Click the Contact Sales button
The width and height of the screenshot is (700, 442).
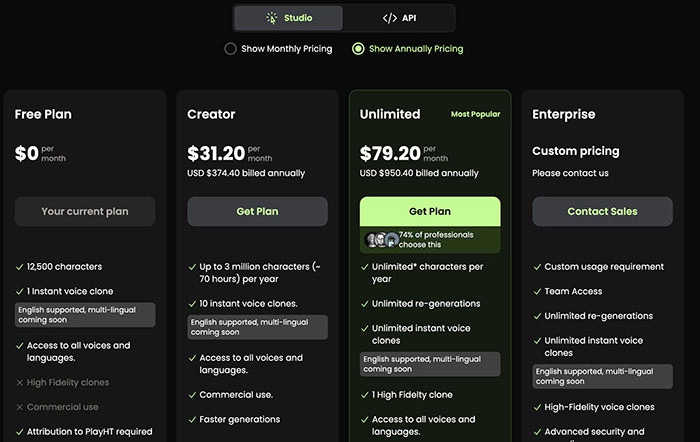pos(602,212)
